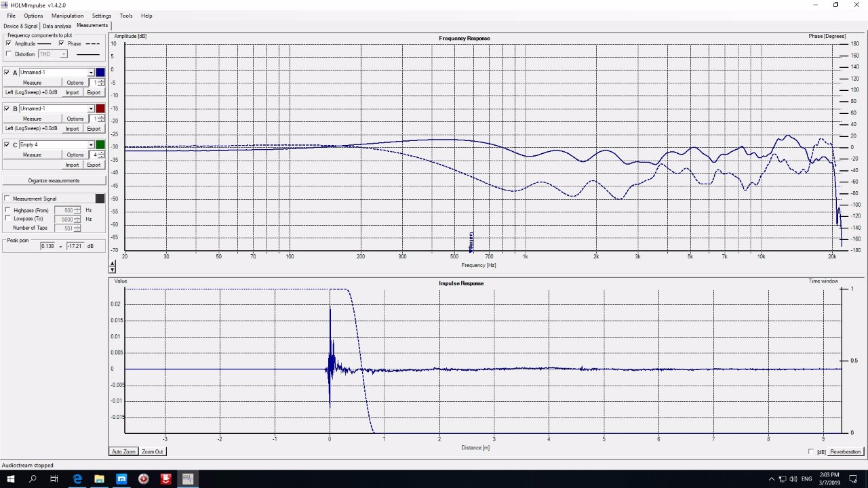
Task: Open the Help menu
Action: pyautogui.click(x=146, y=16)
